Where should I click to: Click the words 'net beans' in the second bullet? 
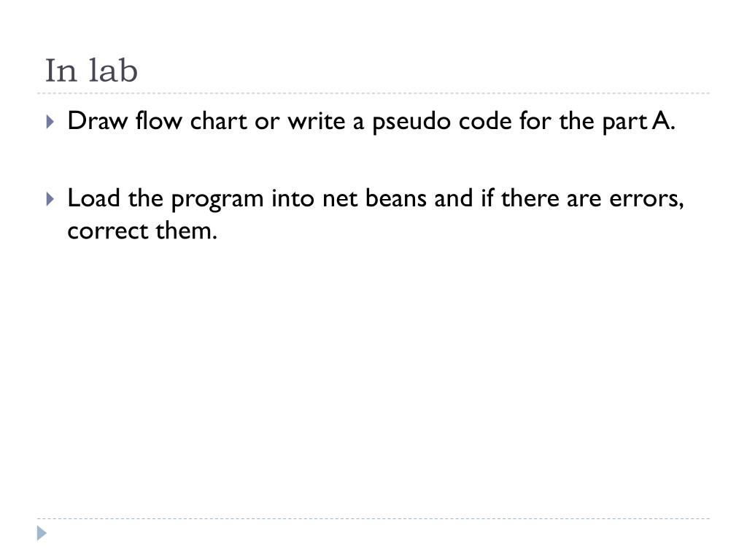click(x=374, y=198)
